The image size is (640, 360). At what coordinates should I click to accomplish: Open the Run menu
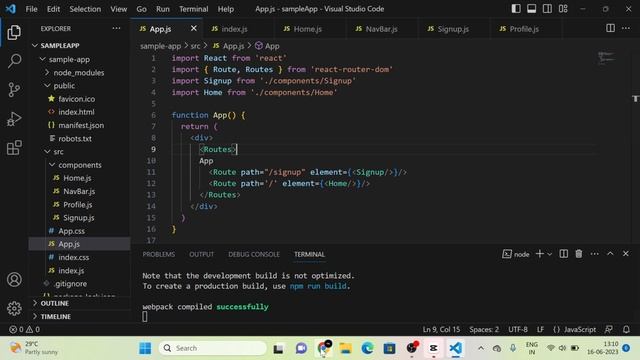tap(162, 9)
